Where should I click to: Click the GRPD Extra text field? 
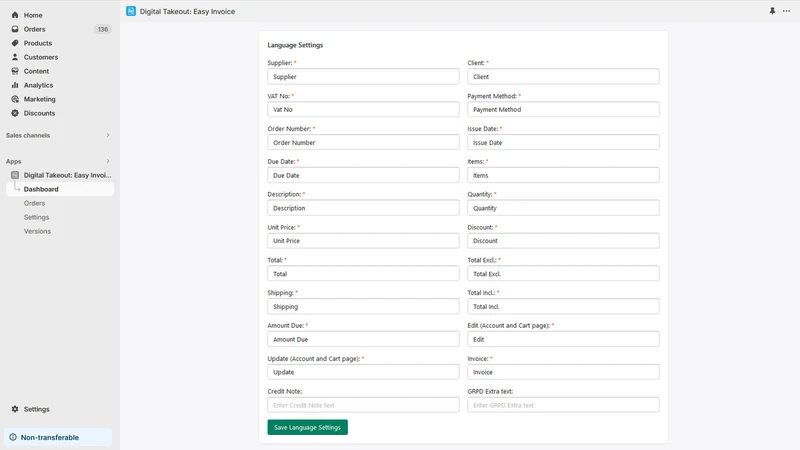click(x=563, y=405)
